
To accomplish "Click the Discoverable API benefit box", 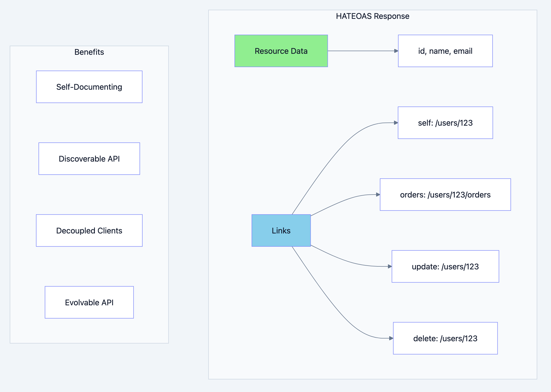I will (x=89, y=159).
